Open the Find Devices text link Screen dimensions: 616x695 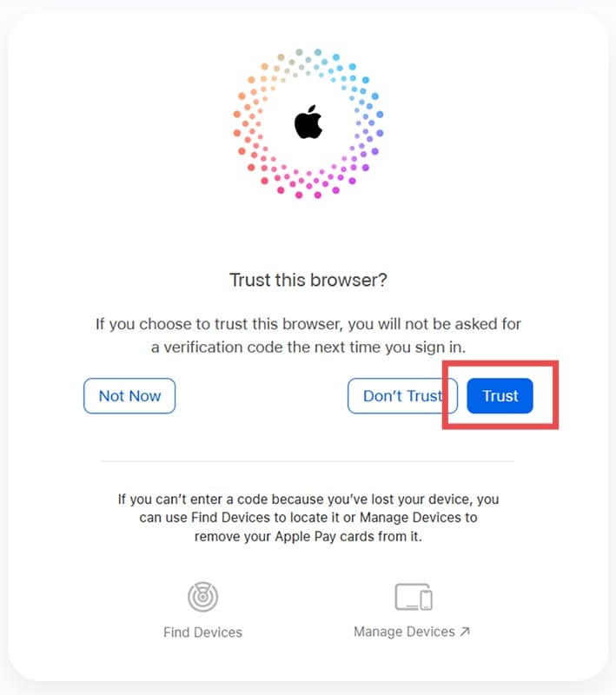(x=202, y=632)
